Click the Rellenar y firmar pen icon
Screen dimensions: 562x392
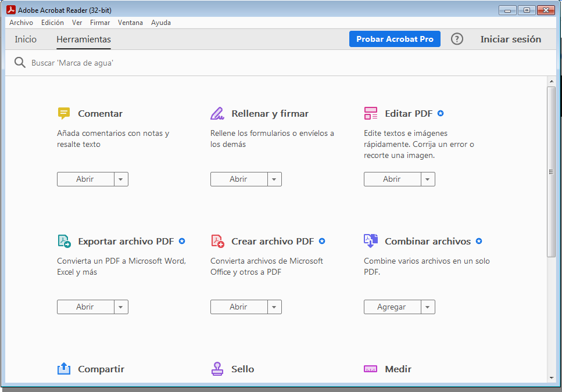pos(217,113)
